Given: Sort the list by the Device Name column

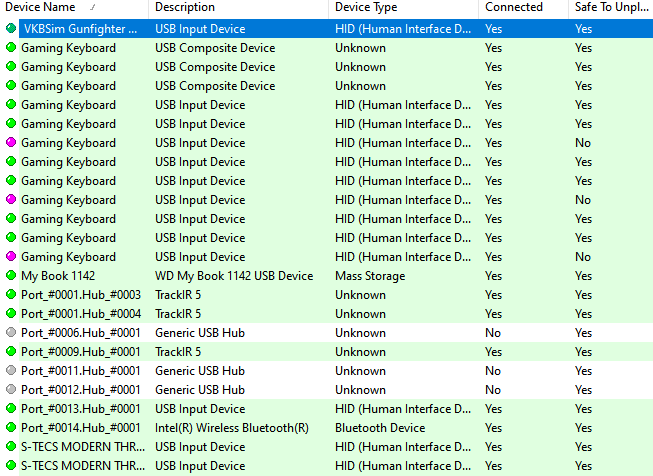Looking at the screenshot, I should pos(40,8).
